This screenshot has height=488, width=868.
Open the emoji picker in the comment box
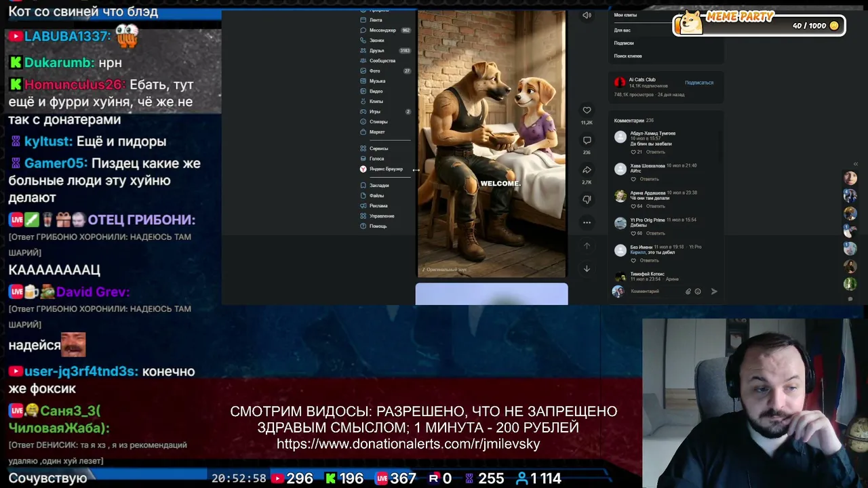698,291
